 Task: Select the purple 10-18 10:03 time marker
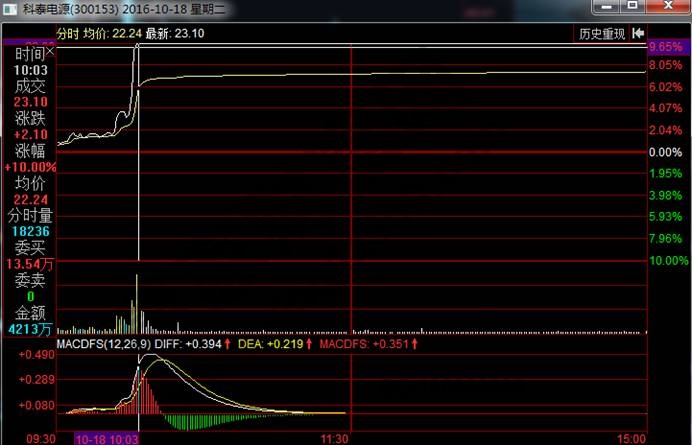106,439
